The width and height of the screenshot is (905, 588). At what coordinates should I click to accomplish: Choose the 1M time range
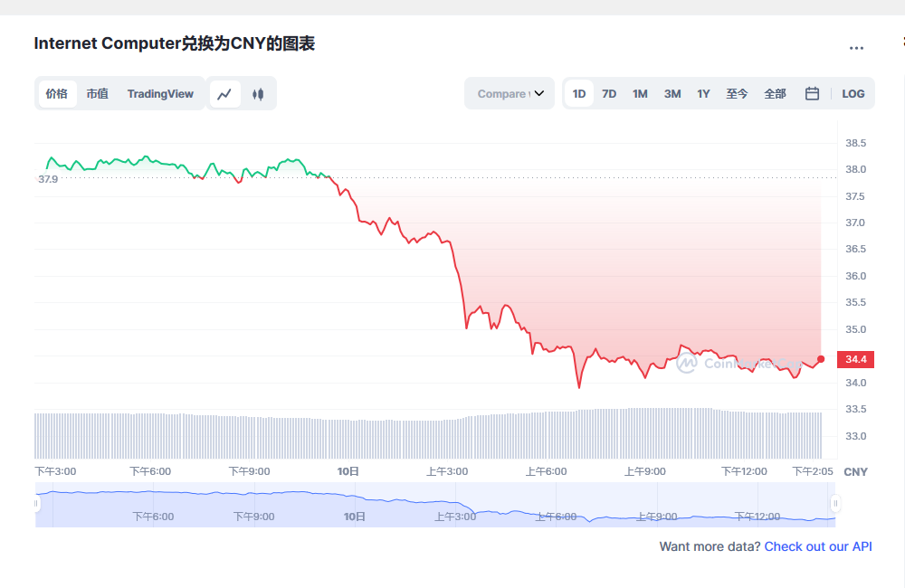[x=640, y=93]
